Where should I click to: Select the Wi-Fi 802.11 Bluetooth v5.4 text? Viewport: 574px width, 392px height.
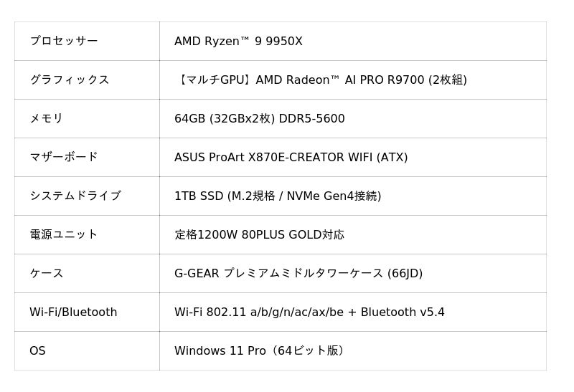point(309,312)
